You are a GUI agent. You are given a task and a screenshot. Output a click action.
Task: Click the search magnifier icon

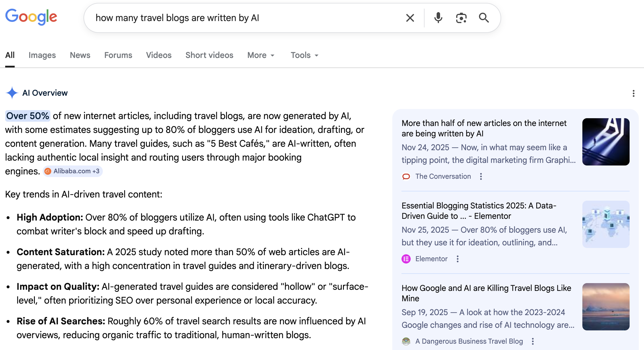tap(484, 18)
